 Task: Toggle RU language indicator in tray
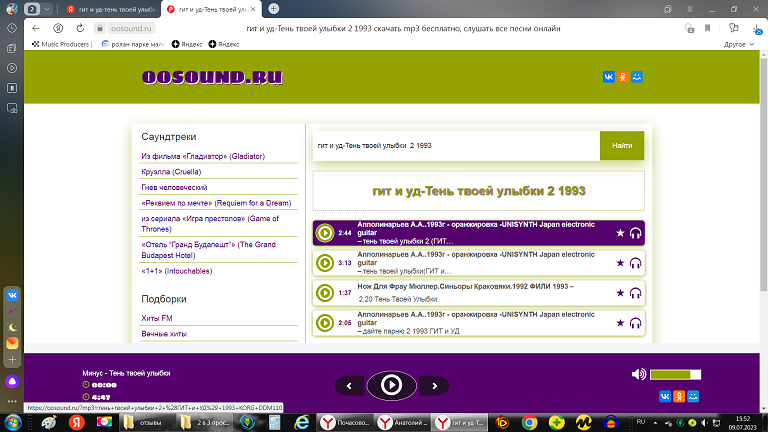click(x=641, y=422)
